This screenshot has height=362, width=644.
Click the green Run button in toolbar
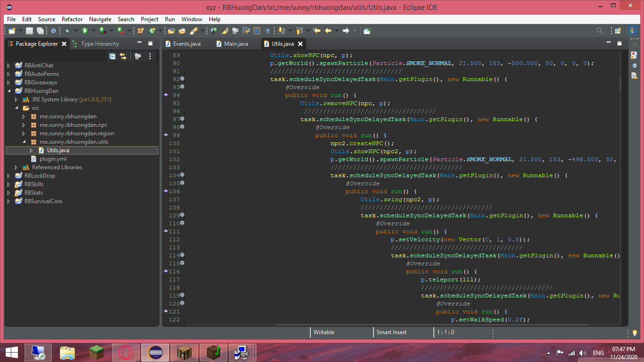coord(85,31)
